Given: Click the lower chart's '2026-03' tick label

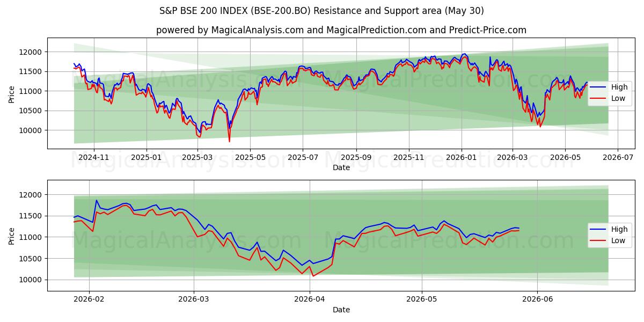Looking at the screenshot, I should (194, 299).
